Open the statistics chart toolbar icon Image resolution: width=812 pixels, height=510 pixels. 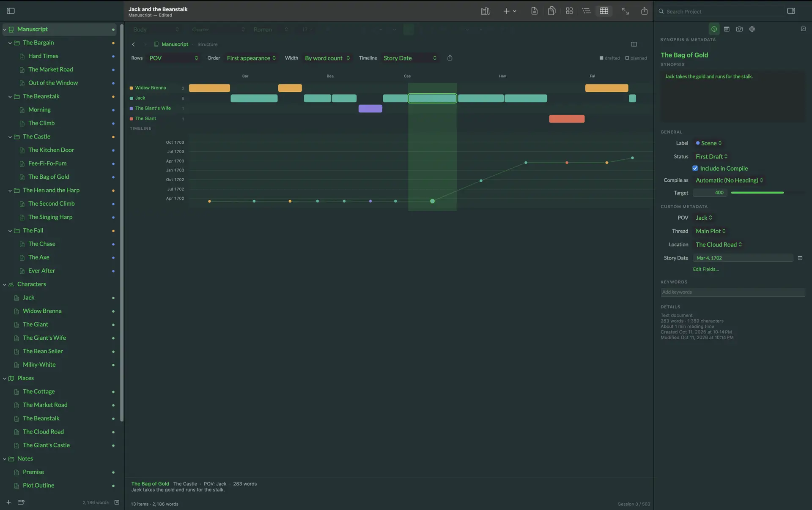[485, 11]
